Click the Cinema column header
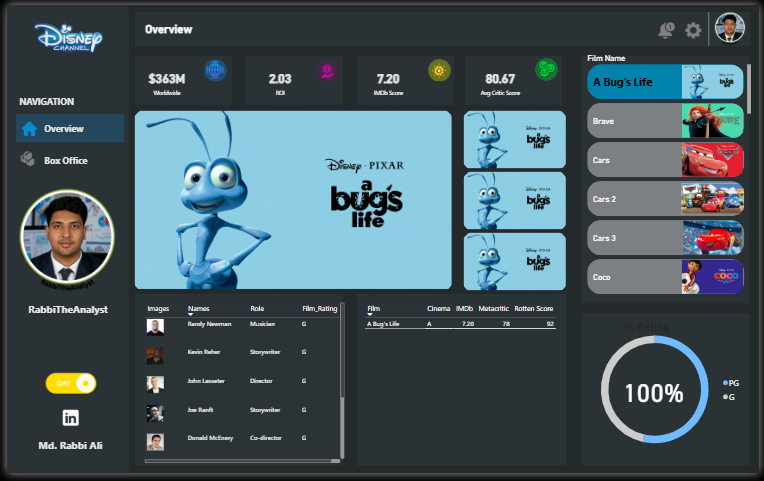Viewport: 764px width, 481px height. click(x=439, y=308)
